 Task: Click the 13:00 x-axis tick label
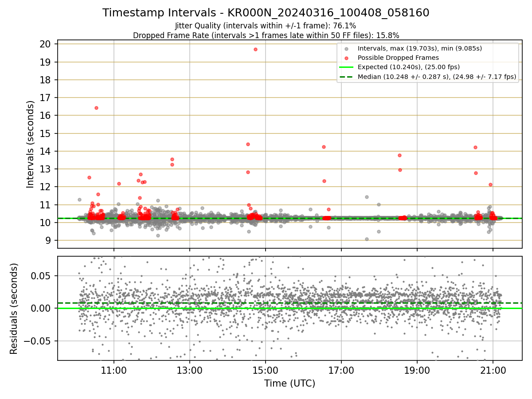click(190, 370)
